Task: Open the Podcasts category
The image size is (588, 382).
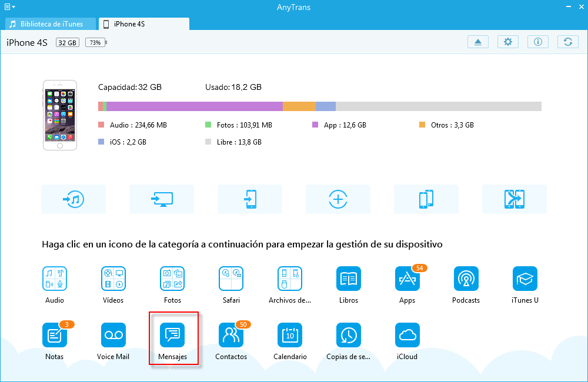Action: point(466,279)
